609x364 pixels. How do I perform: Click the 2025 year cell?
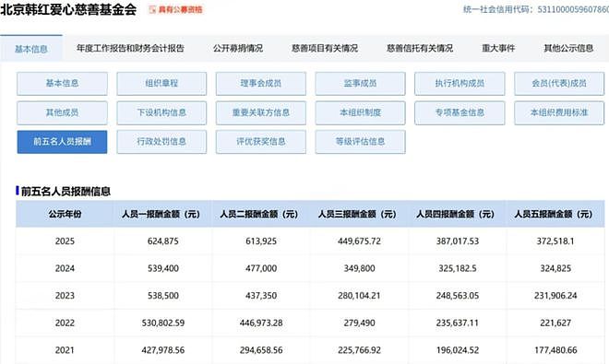pyautogui.click(x=65, y=241)
